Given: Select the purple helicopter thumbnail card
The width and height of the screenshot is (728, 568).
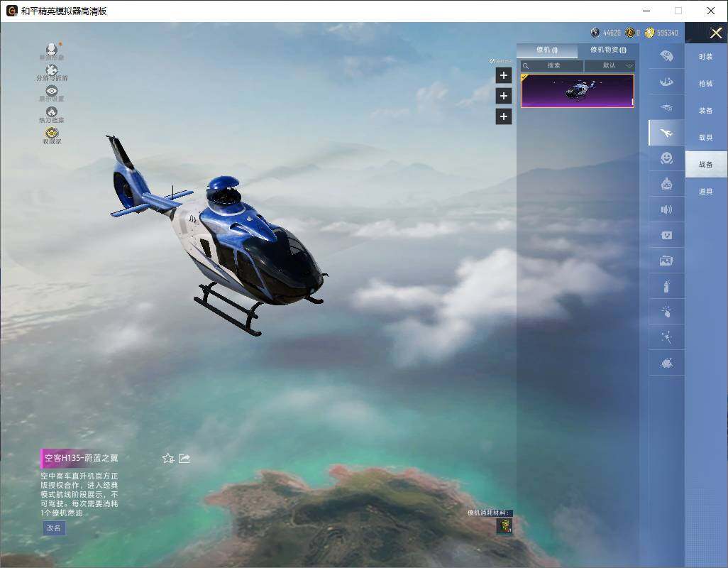Looking at the screenshot, I should pos(577,91).
